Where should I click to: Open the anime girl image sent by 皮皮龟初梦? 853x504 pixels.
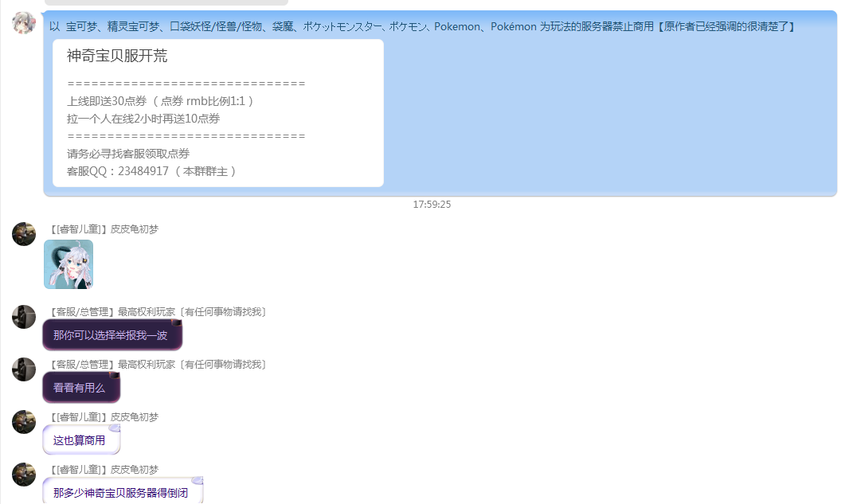[68, 264]
